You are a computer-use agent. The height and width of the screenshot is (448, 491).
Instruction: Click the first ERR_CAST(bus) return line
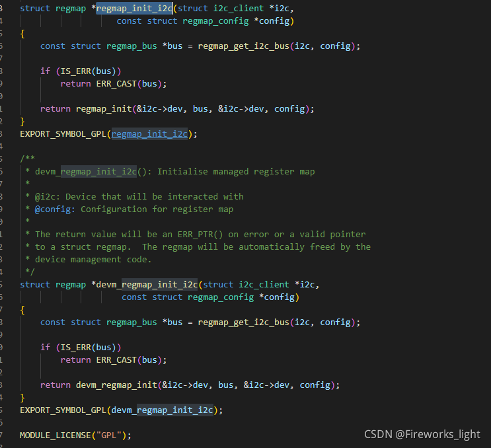114,84
